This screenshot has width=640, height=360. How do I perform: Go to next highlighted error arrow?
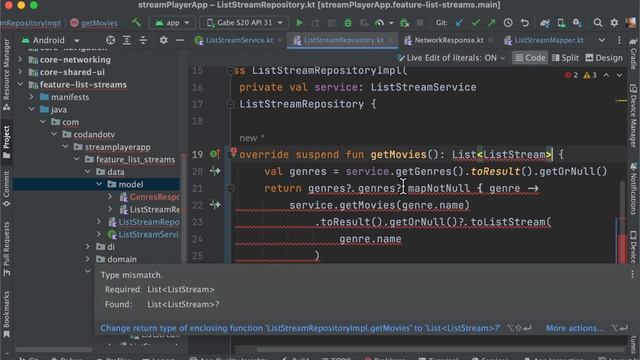[x=619, y=75]
